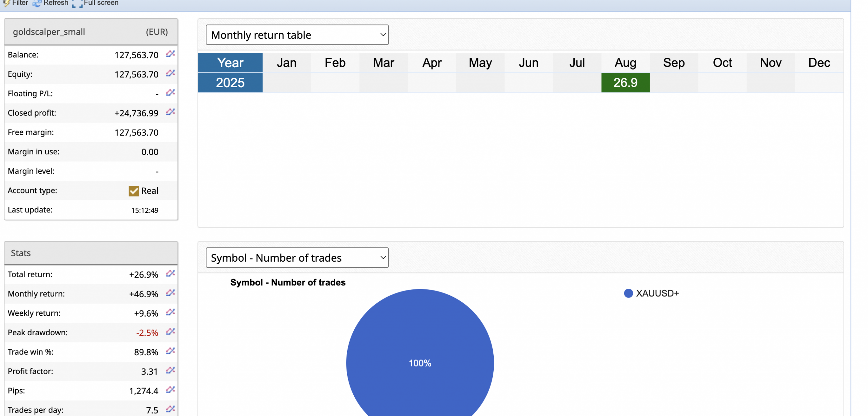Click chart icon beside Trade win %
The width and height of the screenshot is (868, 416).
tap(170, 351)
